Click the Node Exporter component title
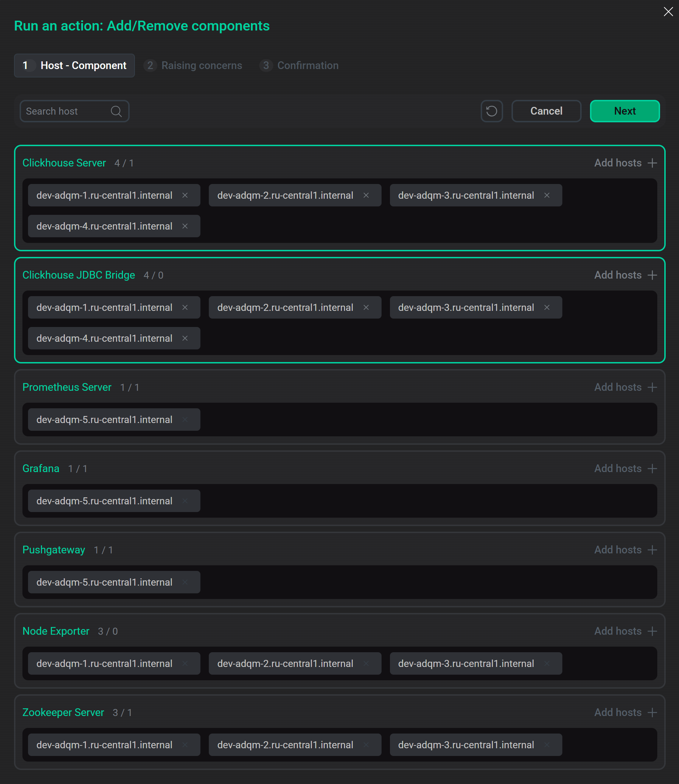Image resolution: width=679 pixels, height=784 pixels. 56,631
